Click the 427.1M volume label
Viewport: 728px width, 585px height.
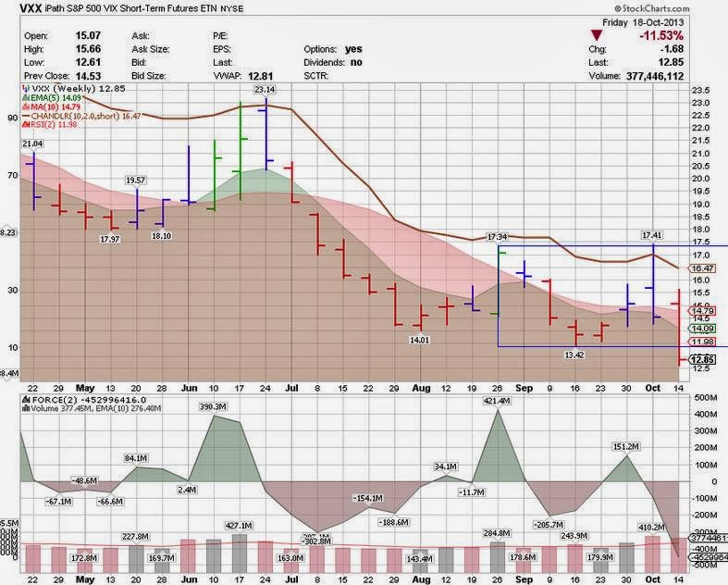click(x=239, y=526)
